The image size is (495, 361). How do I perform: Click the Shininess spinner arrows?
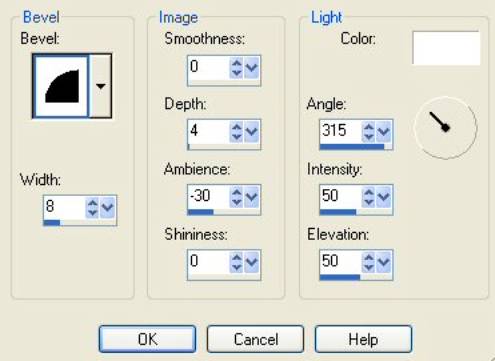(x=236, y=262)
